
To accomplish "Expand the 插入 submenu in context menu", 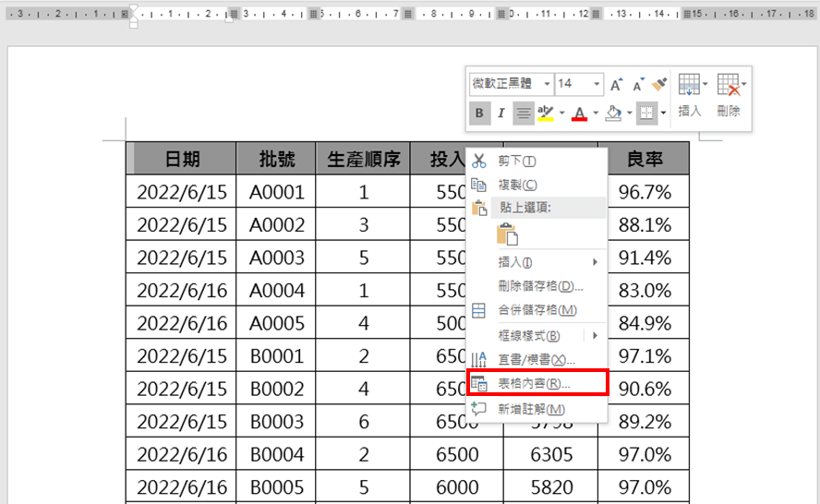I will pyautogui.click(x=545, y=262).
